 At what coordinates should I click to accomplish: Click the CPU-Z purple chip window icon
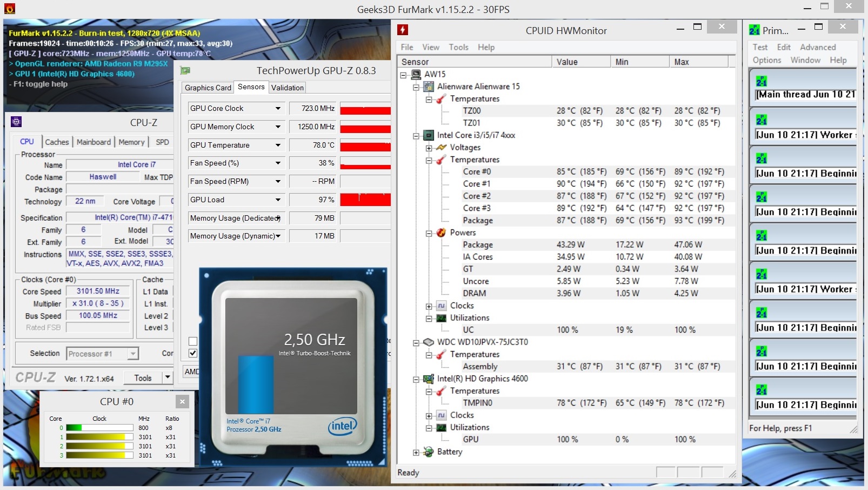point(16,122)
